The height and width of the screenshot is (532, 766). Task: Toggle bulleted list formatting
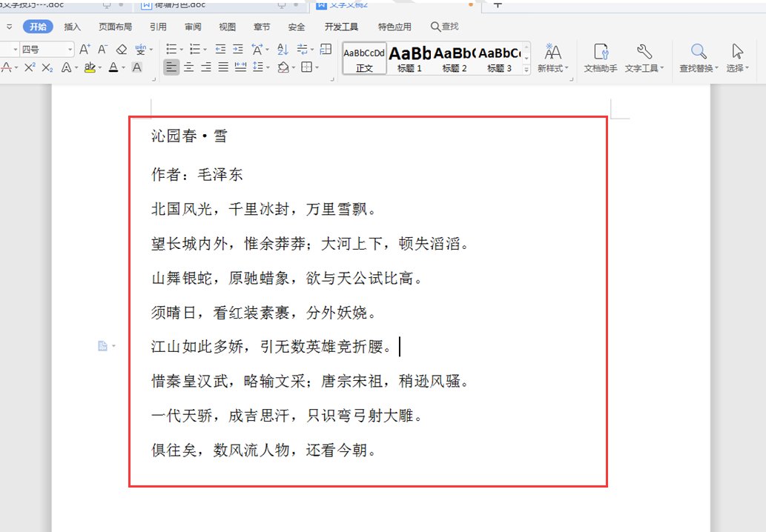click(172, 49)
